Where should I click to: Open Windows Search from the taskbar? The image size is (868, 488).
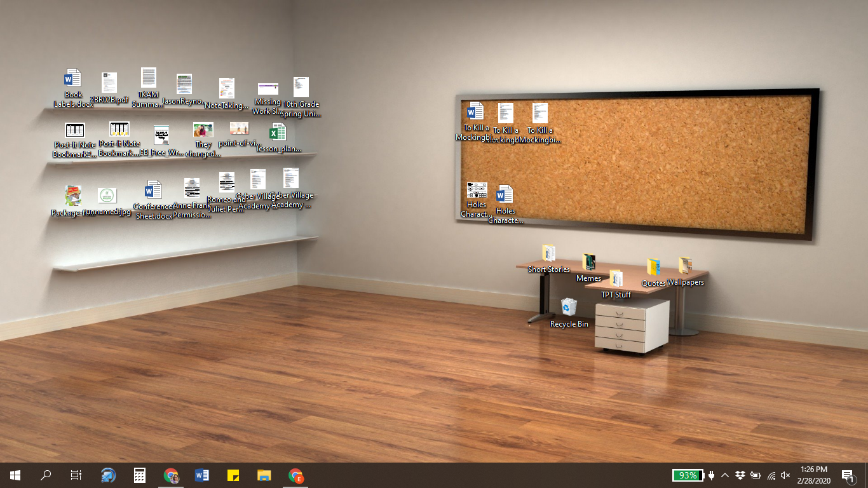[45, 475]
